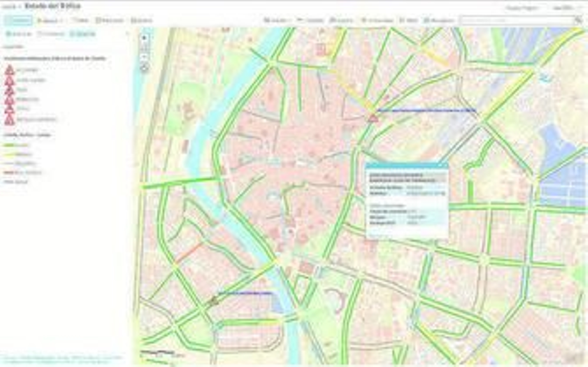The image size is (588, 367).
Task: Zoom out on the map
Action: pos(144,57)
